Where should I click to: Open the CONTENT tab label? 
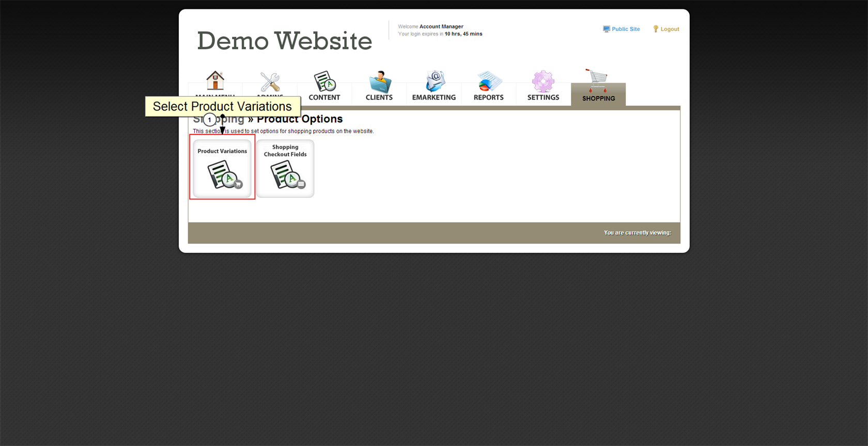point(324,98)
